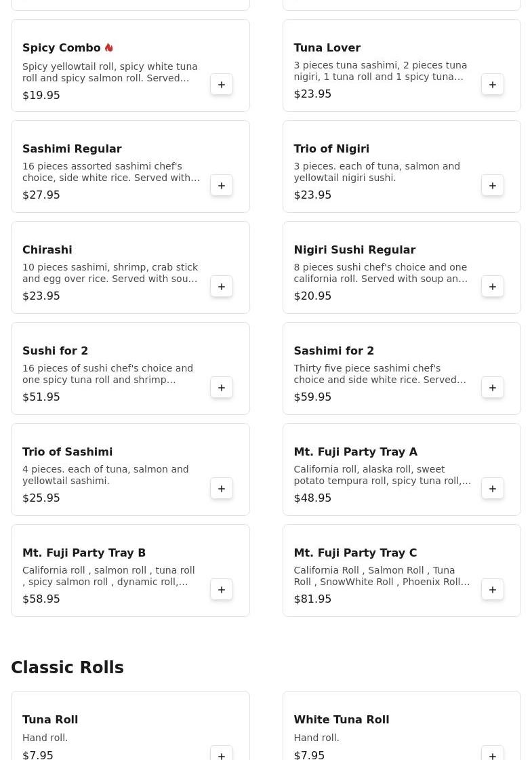Click the Classic Rolls section heading

(67, 668)
